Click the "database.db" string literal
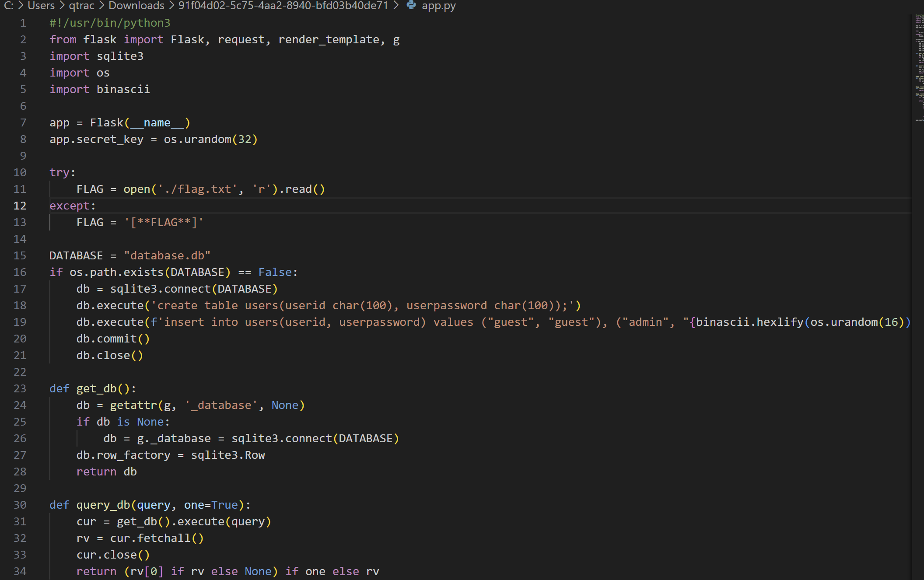924x580 pixels. coord(167,255)
